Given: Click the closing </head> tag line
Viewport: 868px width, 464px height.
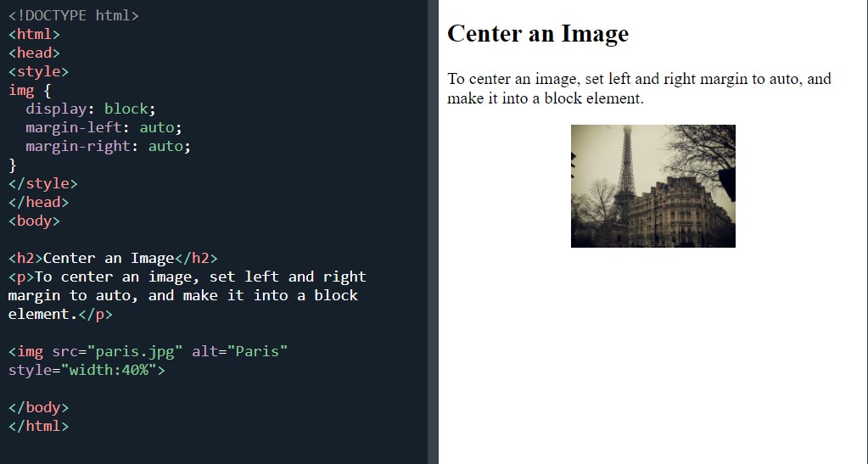Looking at the screenshot, I should (x=39, y=202).
